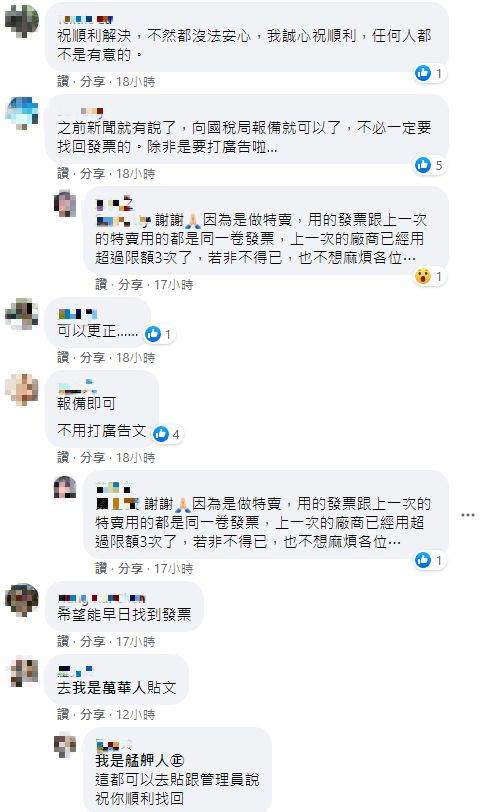Open the avatar of the 希望能早日找到發票 commenter
This screenshot has height=812, width=486.
coord(22,600)
